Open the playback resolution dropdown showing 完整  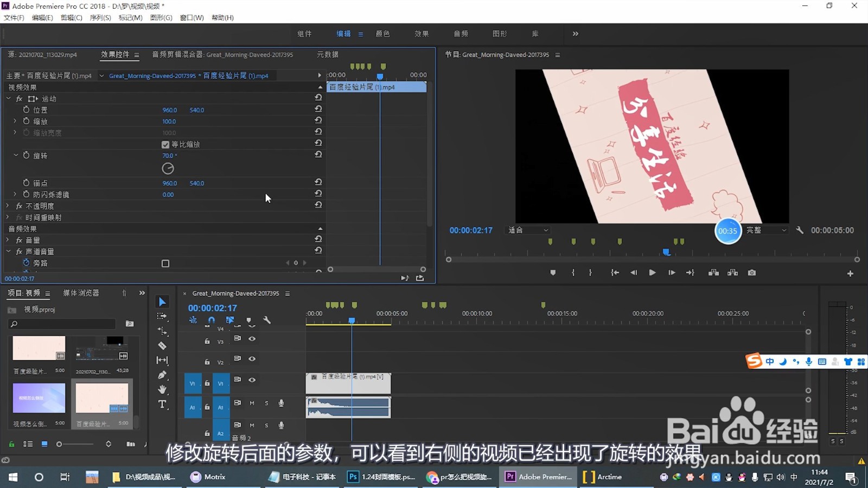pos(765,230)
